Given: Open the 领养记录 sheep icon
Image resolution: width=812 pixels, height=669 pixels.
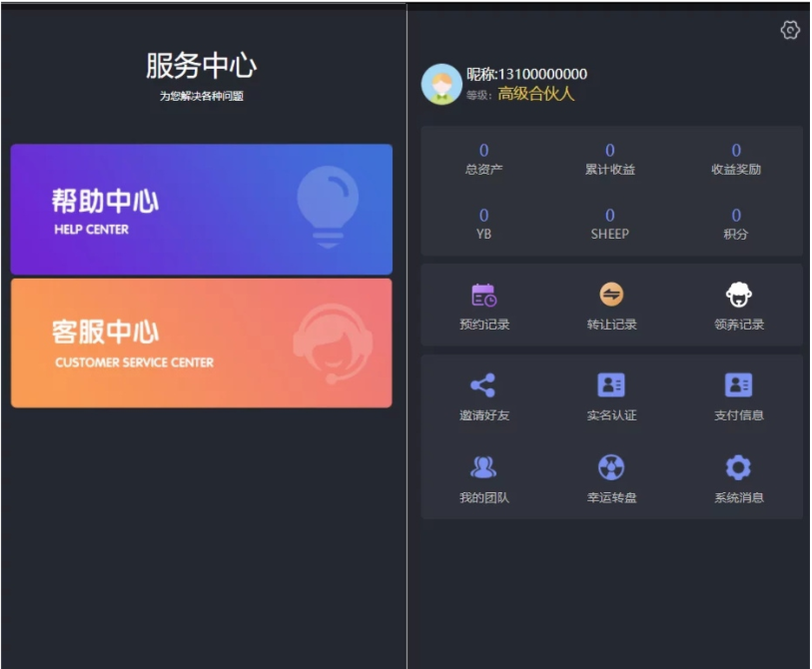Looking at the screenshot, I should tap(738, 295).
